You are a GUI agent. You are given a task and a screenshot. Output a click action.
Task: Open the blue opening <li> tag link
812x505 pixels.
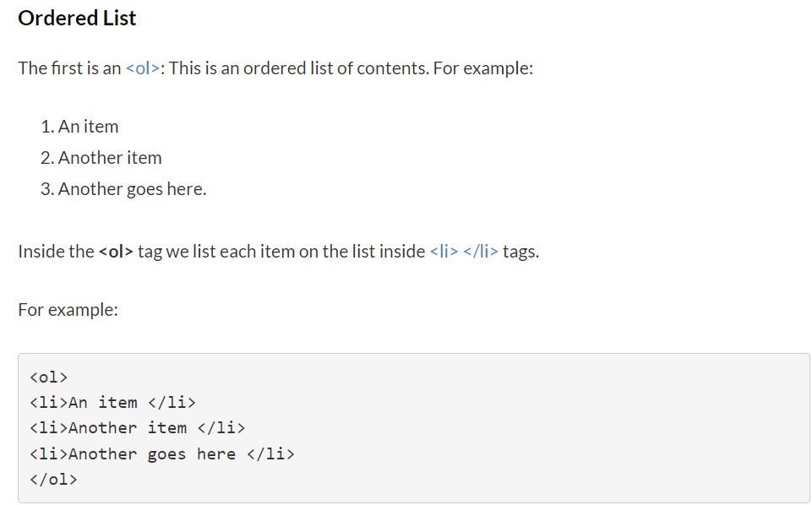(444, 251)
